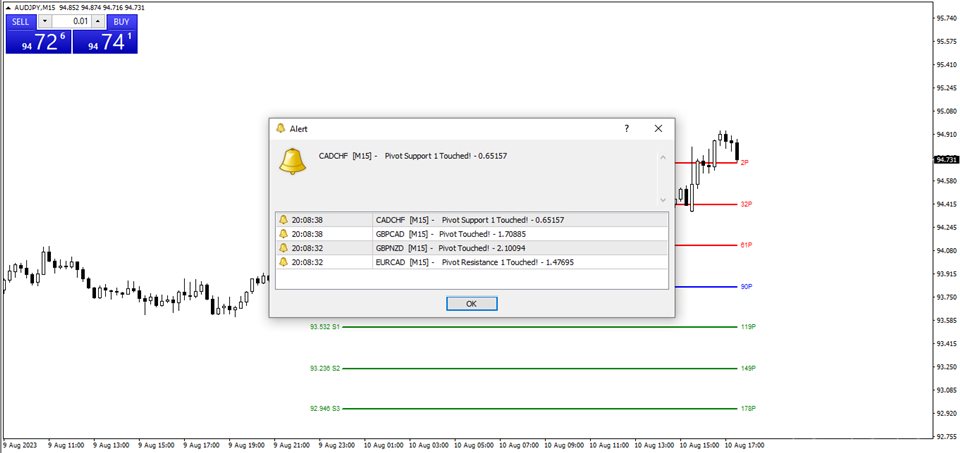Click the alert message text at top of dialog
Viewport: 960px width, 453px height.
[413, 156]
